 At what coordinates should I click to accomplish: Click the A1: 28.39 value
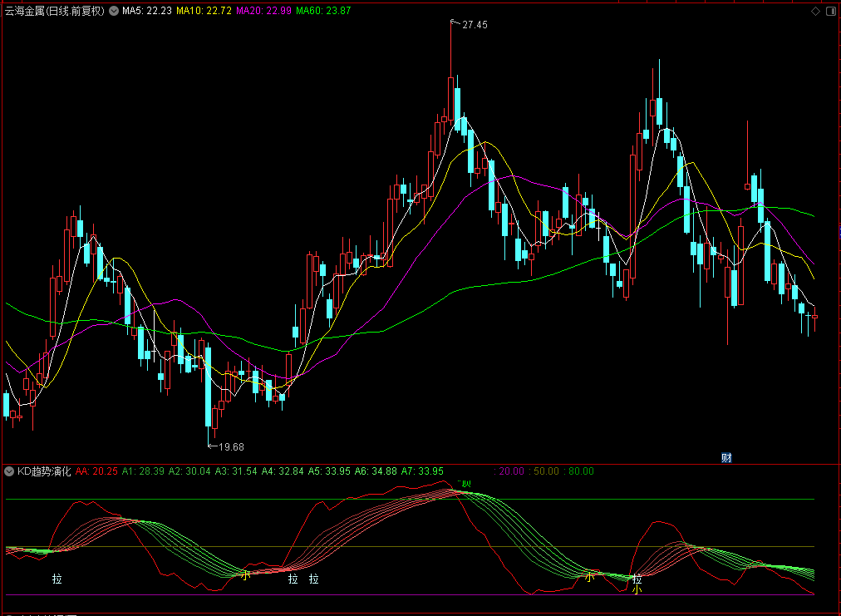click(x=143, y=471)
